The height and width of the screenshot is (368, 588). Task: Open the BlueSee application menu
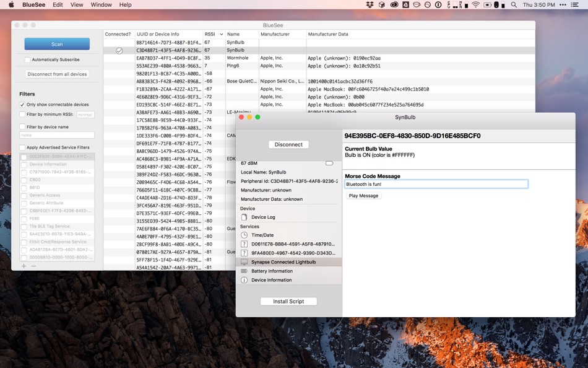34,4
